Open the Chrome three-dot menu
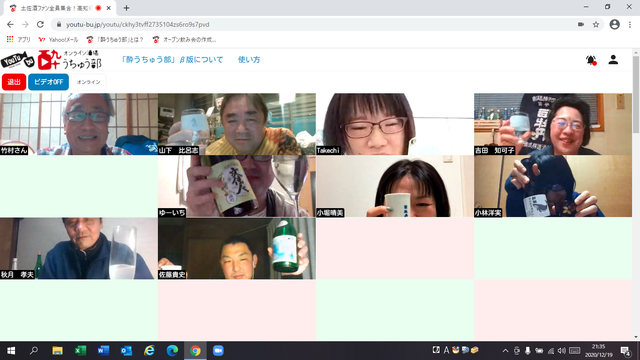This screenshot has width=640, height=360. (x=630, y=24)
